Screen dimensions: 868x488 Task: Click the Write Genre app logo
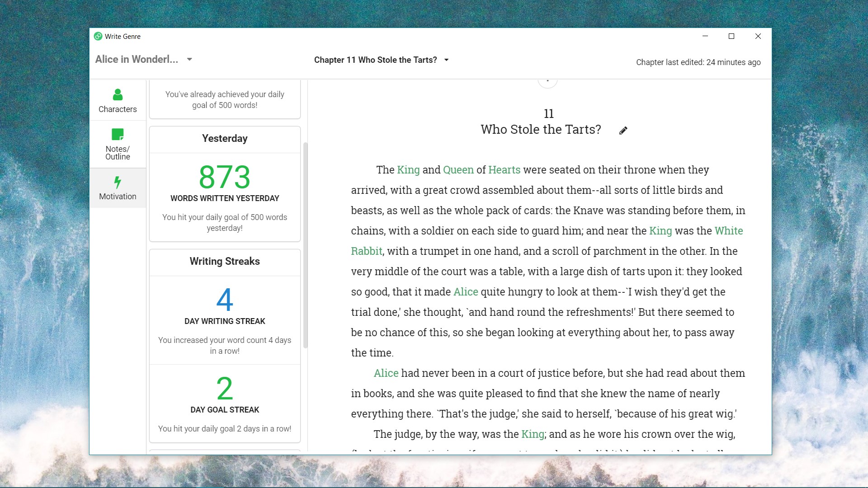point(98,36)
